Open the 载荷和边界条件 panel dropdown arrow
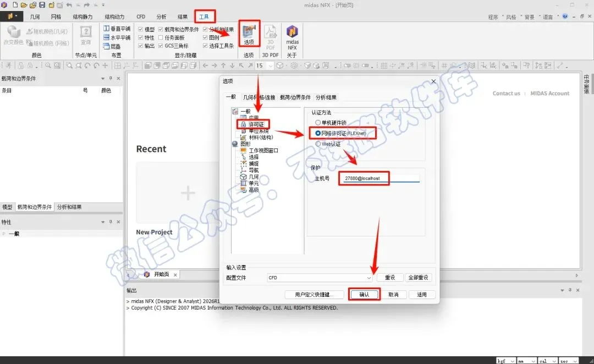The width and height of the screenshot is (594, 364). (x=103, y=79)
